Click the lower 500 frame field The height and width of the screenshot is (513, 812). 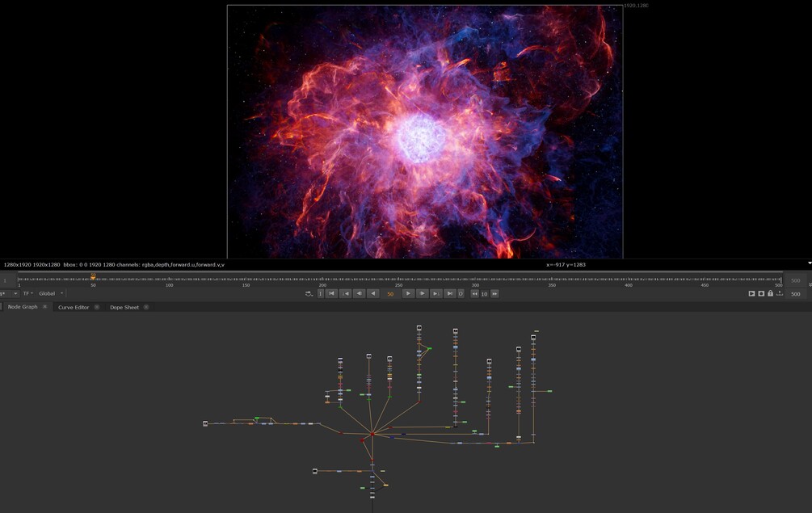796,293
